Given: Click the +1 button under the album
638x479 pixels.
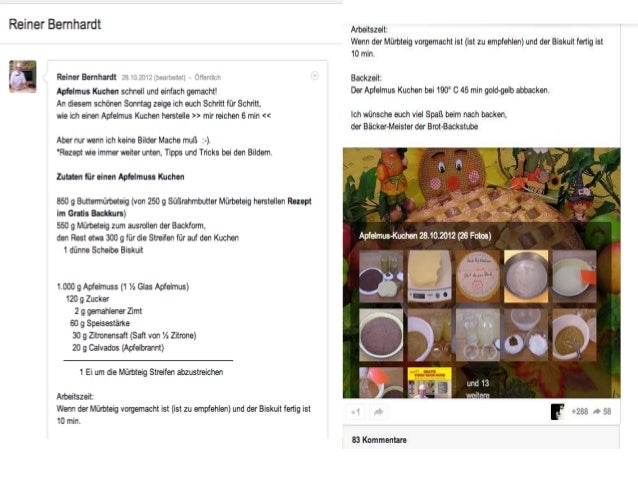Looking at the screenshot, I should click(x=356, y=412).
